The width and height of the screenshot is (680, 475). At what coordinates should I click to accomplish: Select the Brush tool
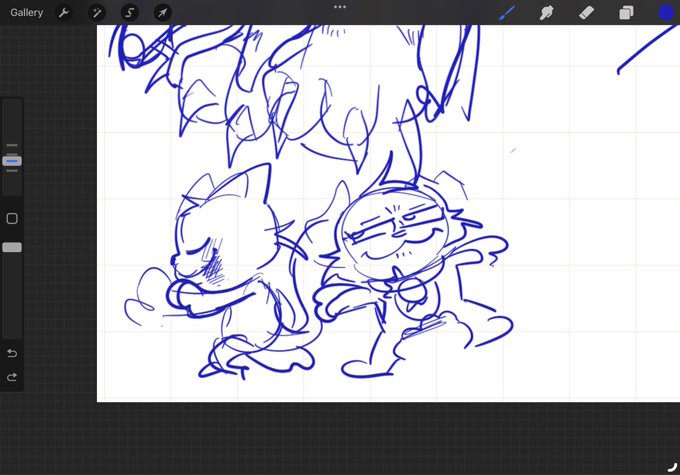click(x=507, y=13)
